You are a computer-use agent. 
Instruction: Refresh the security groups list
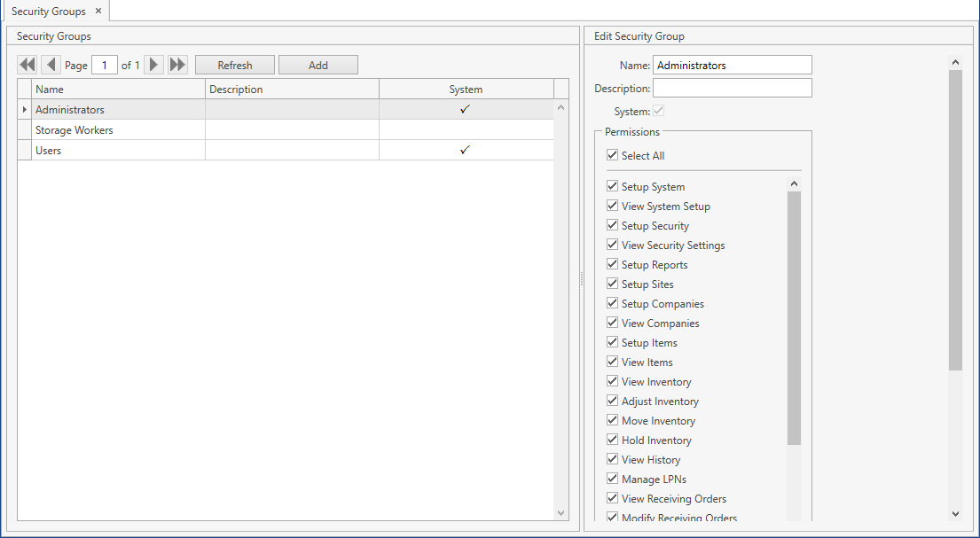(234, 64)
